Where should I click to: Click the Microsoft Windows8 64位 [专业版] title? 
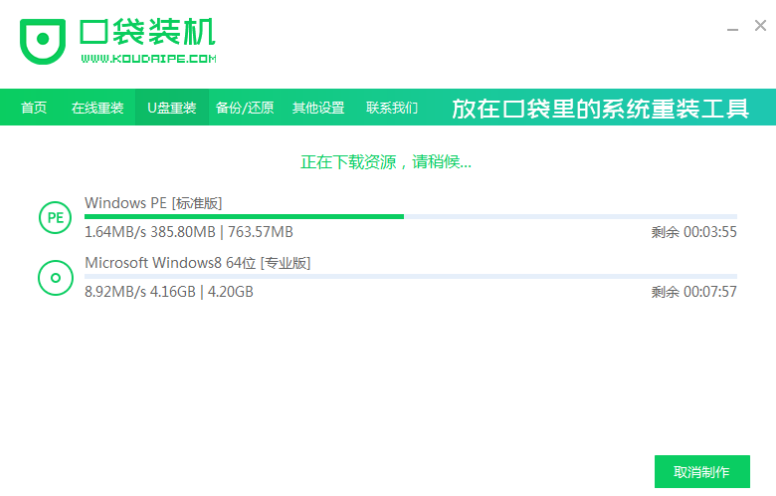coord(197,263)
